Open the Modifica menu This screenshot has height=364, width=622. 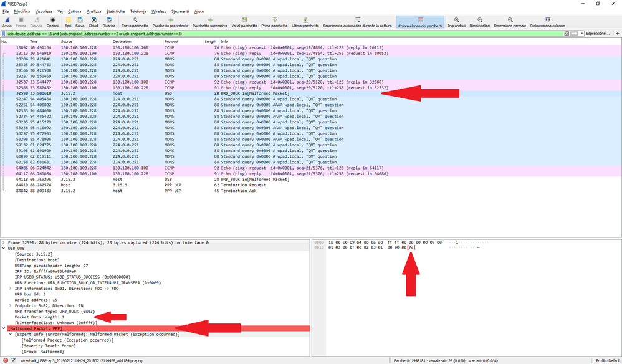tap(22, 11)
